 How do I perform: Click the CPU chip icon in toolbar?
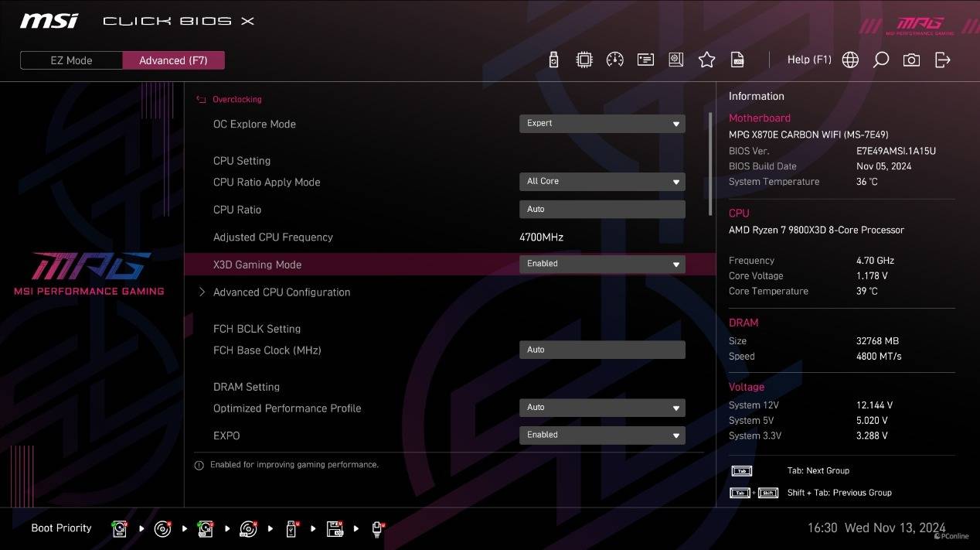[x=584, y=60]
